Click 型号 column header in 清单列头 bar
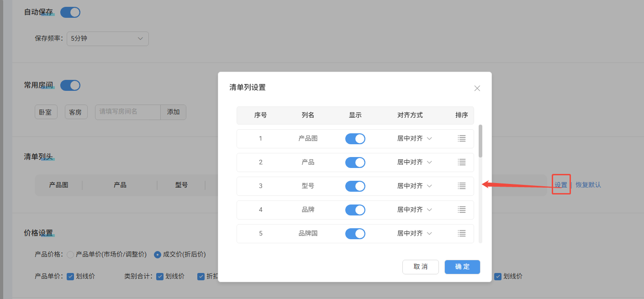The width and height of the screenshot is (644, 299). tap(182, 185)
